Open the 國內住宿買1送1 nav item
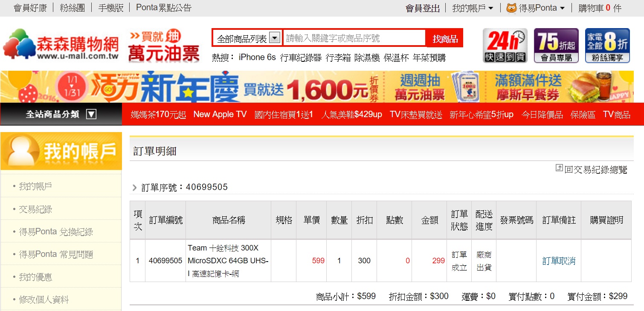Image resolution: width=644 pixels, height=311 pixels. point(284,115)
